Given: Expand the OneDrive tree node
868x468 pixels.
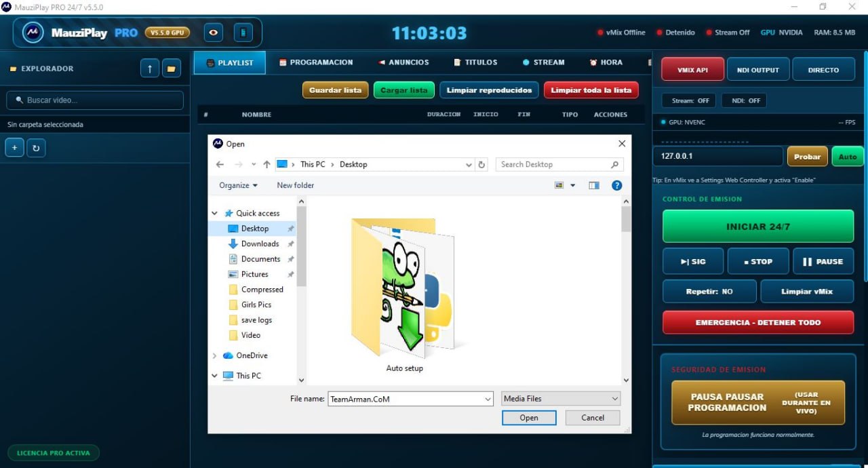Looking at the screenshot, I should coord(215,355).
